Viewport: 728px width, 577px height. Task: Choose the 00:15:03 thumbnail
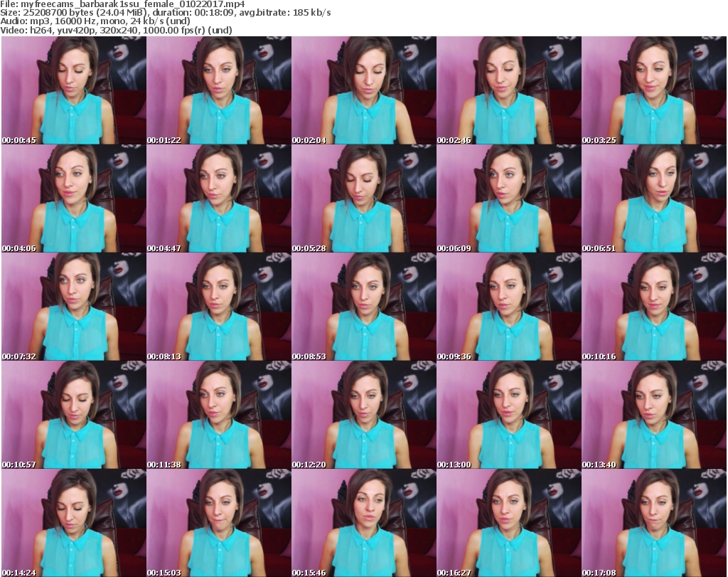click(x=219, y=523)
